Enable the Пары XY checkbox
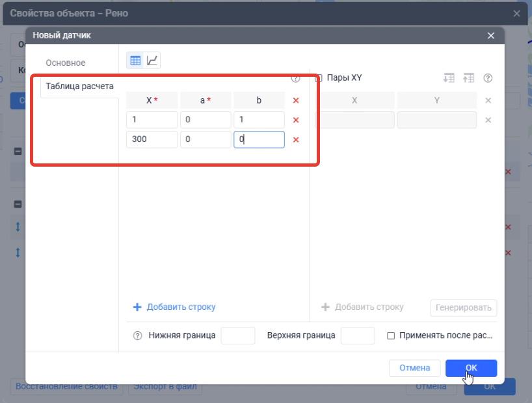This screenshot has height=403, width=532. pyautogui.click(x=318, y=78)
